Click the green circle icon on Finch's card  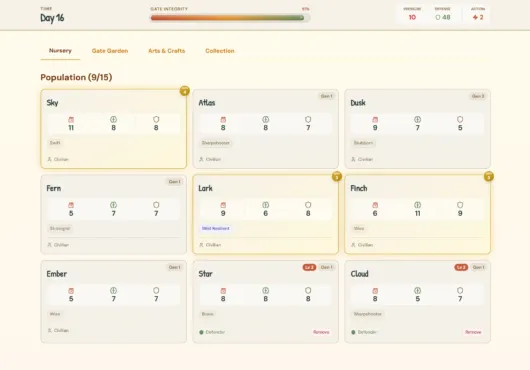(418, 205)
